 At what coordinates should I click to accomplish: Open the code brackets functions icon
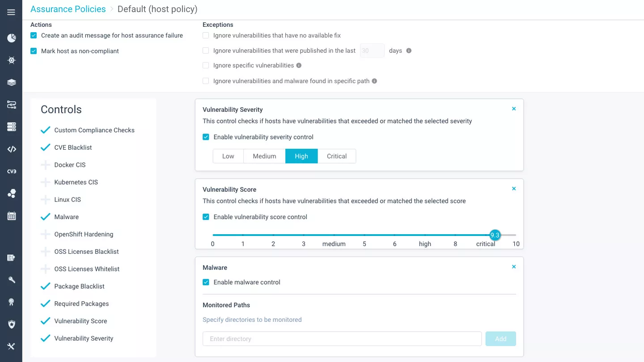pyautogui.click(x=12, y=149)
